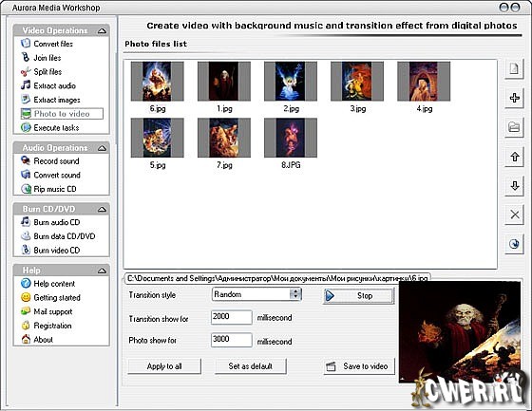Click Stop preview button

[x=359, y=296]
